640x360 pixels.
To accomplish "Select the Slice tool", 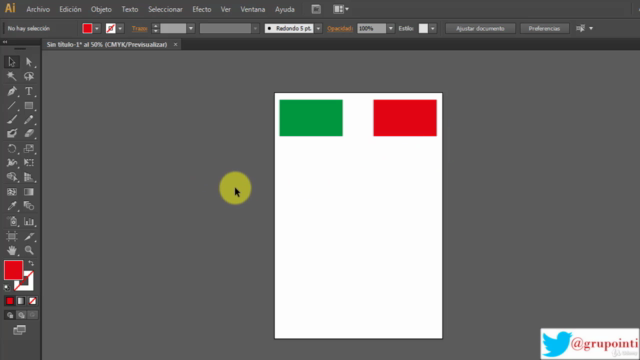I will pyautogui.click(x=29, y=236).
